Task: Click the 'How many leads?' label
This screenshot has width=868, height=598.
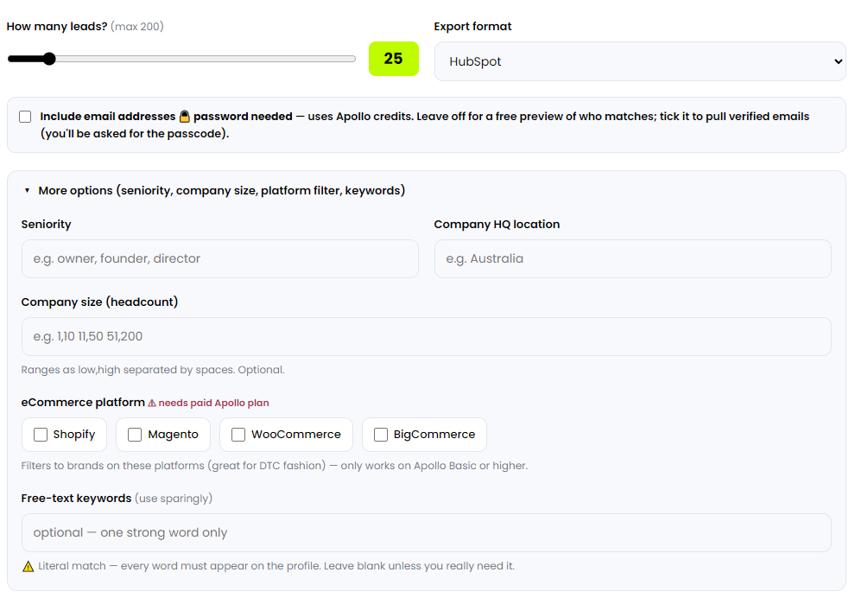Action: click(57, 27)
